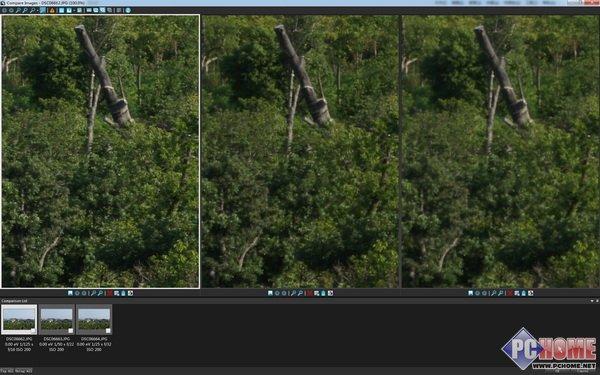Image resolution: width=600 pixels, height=375 pixels.
Task: Click the red X delete icon under left image
Action: 109,293
